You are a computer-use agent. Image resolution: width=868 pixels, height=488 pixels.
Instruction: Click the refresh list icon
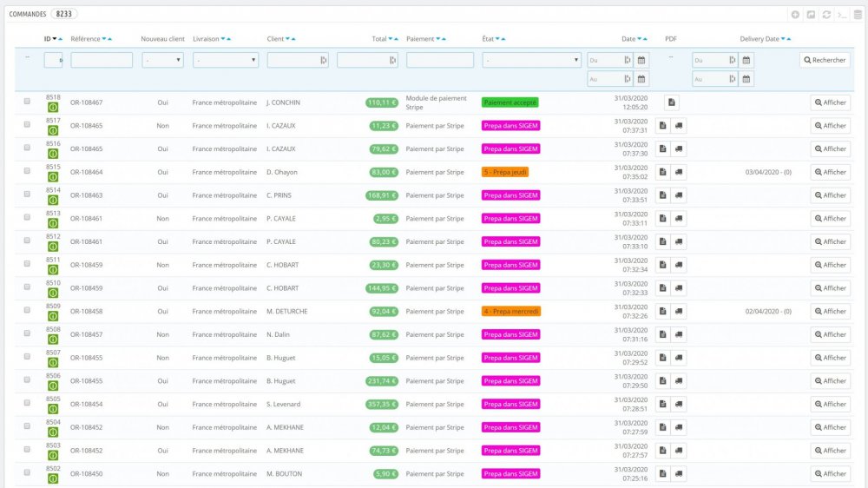pos(826,15)
